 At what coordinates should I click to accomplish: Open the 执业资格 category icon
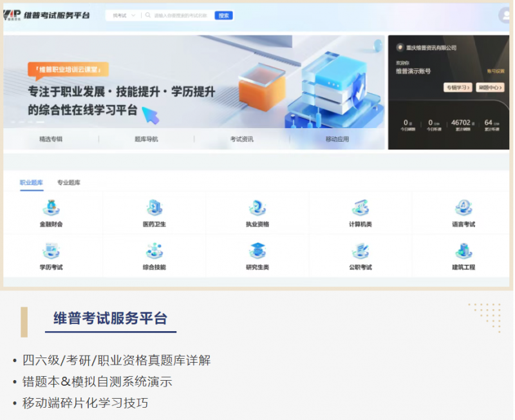(257, 207)
